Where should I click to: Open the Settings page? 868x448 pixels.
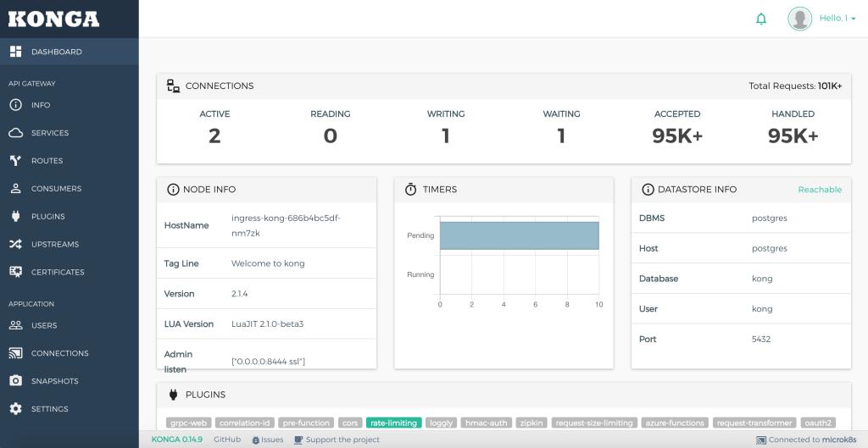70,409
